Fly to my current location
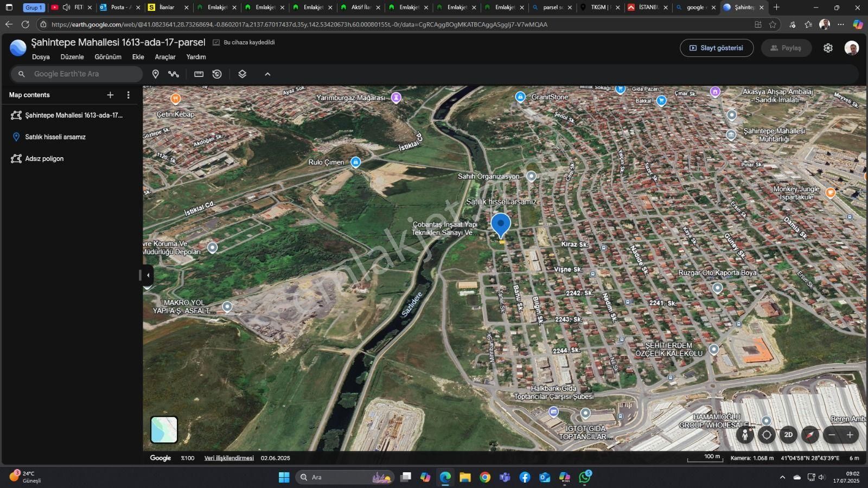 pyautogui.click(x=767, y=435)
